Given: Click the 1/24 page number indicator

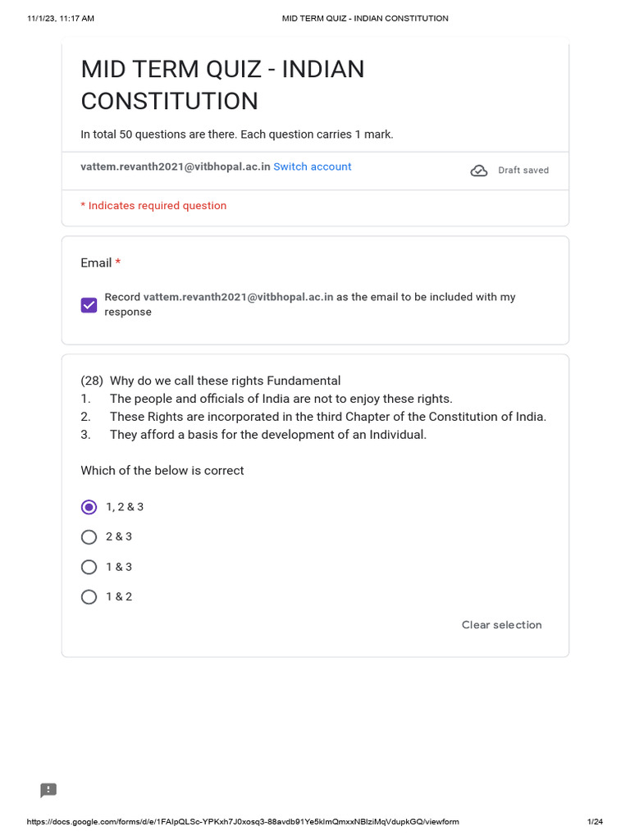Looking at the screenshot, I should tap(595, 822).
